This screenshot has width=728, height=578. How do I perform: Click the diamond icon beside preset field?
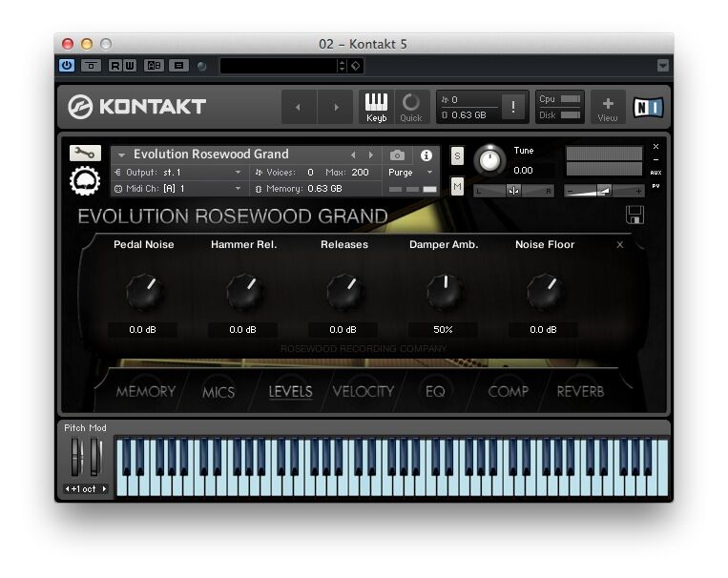point(356,66)
